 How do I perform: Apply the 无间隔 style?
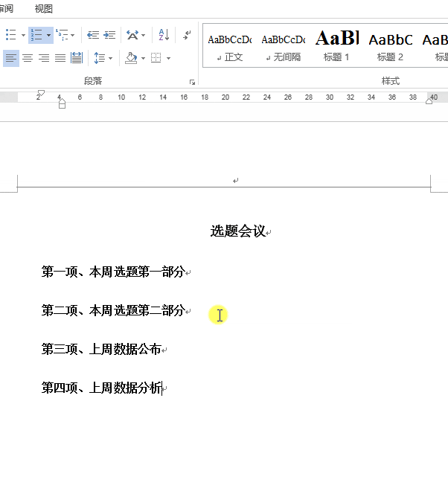point(284,45)
